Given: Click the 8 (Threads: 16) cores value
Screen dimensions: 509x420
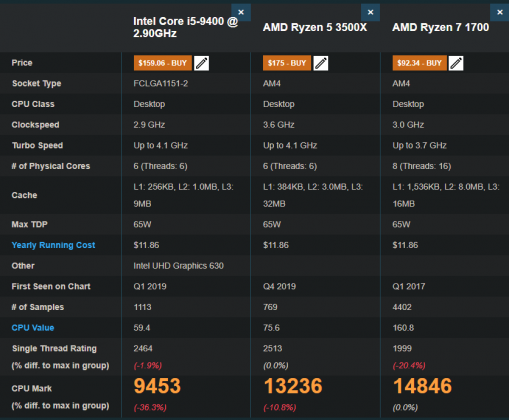Looking at the screenshot, I should click(x=422, y=166).
